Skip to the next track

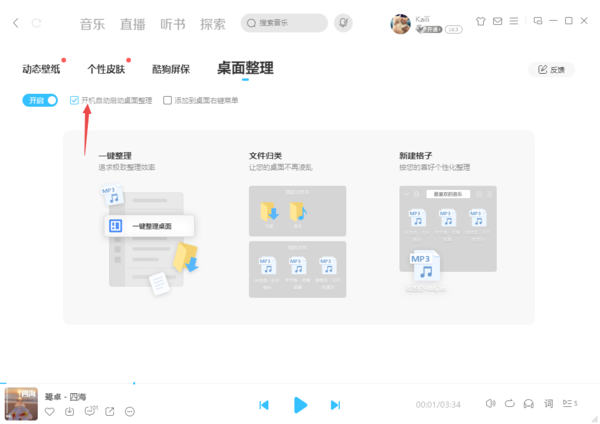336,405
